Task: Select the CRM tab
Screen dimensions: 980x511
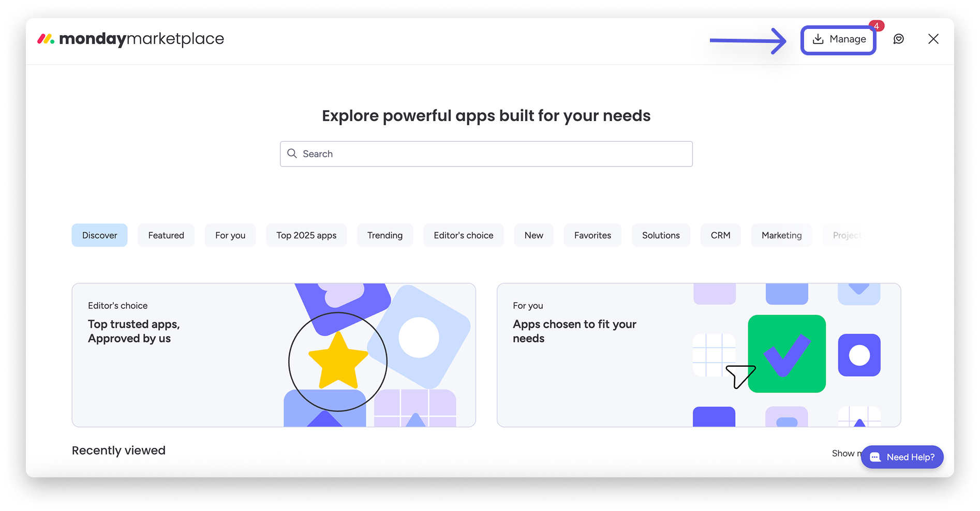Action: [721, 235]
